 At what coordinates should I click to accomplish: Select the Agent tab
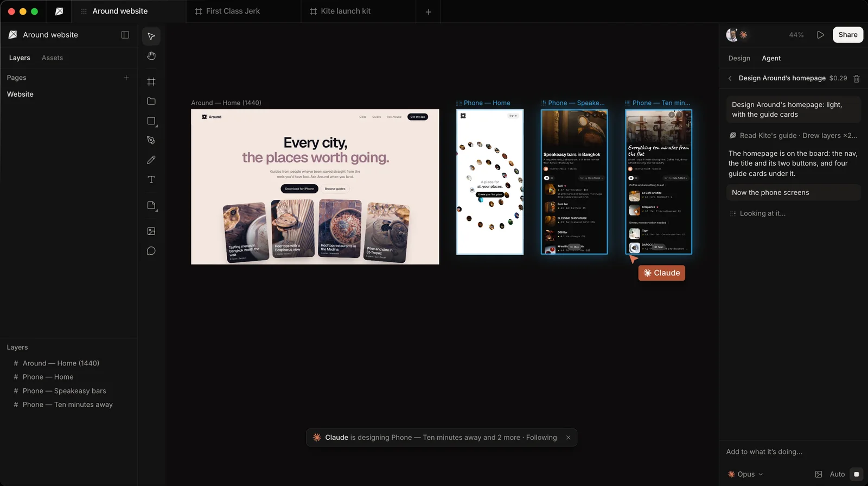(x=771, y=58)
